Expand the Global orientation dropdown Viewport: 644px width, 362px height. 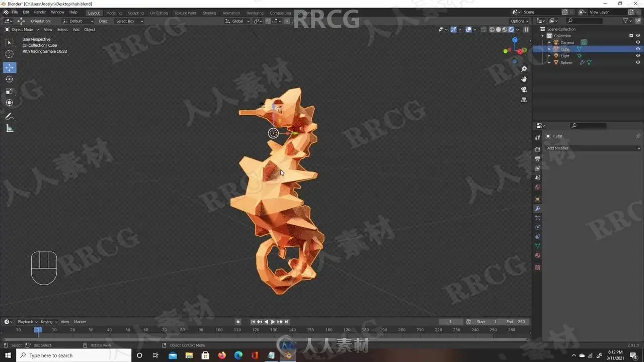[x=237, y=21]
